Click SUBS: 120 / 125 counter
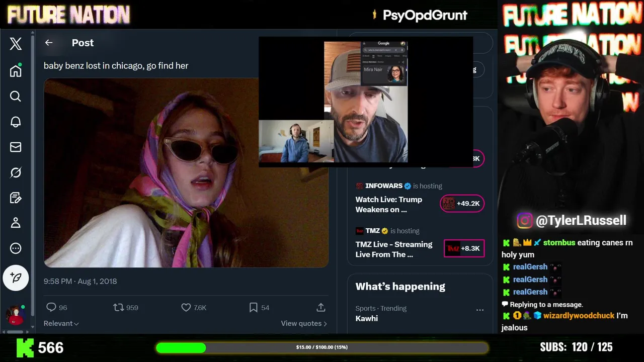Viewport: 644px width, 362px height. (x=576, y=347)
